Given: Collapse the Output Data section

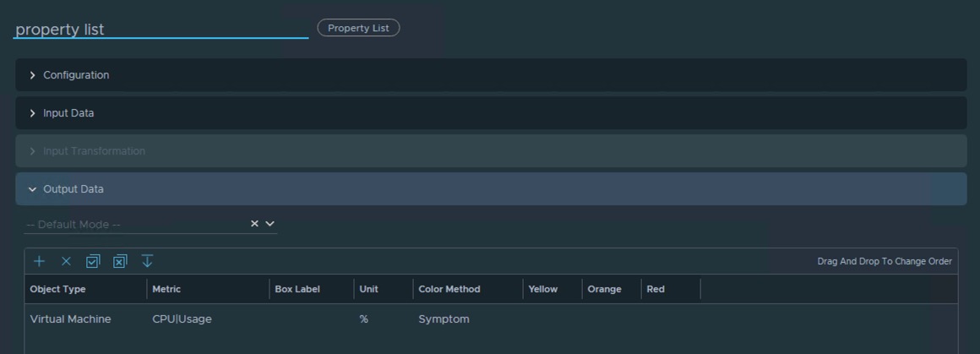Looking at the screenshot, I should click(x=73, y=189).
